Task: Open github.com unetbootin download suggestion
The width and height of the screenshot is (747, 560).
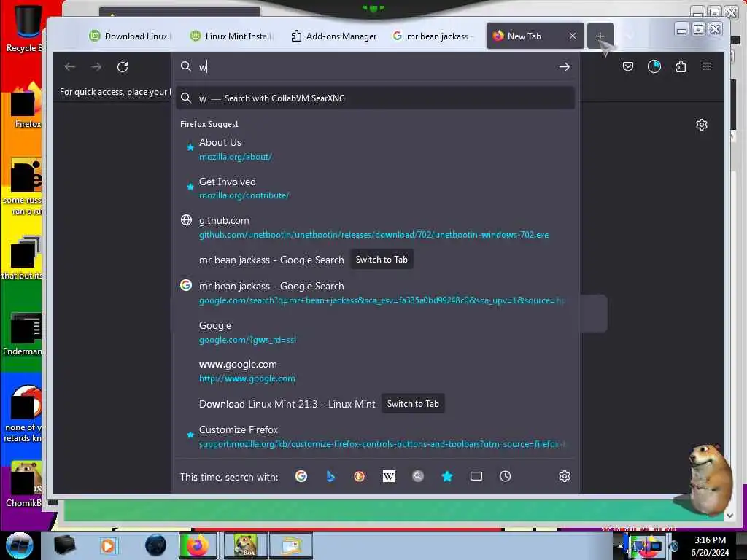Action: (376, 227)
